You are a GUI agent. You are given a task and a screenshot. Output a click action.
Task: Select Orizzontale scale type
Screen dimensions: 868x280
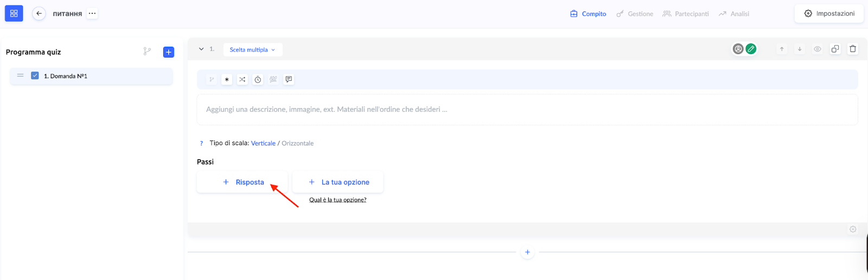pos(297,143)
